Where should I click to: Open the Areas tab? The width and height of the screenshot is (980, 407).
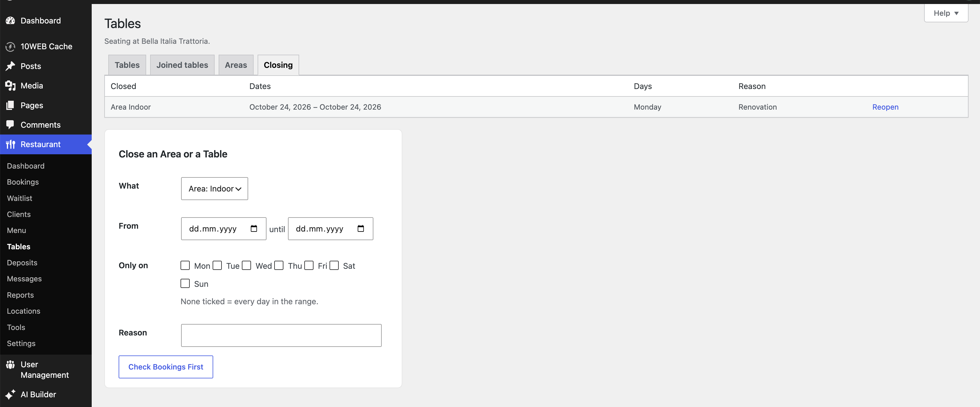click(236, 65)
